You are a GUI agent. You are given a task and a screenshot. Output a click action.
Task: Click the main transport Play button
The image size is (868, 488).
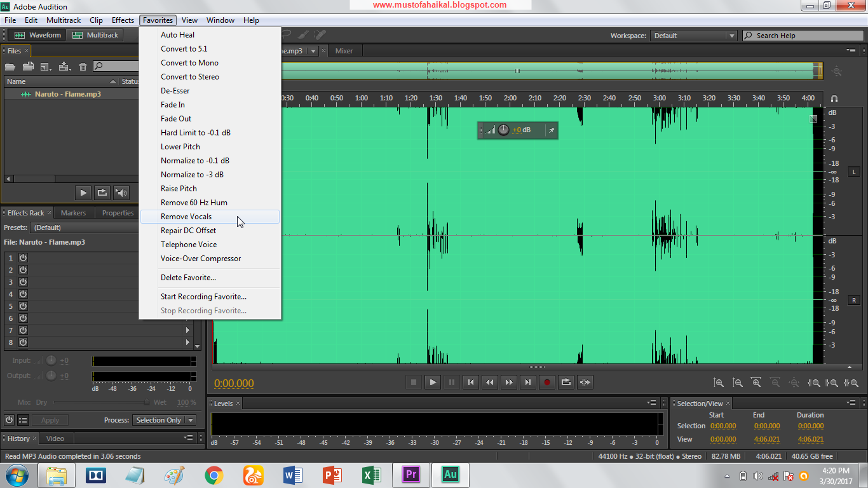click(x=433, y=382)
